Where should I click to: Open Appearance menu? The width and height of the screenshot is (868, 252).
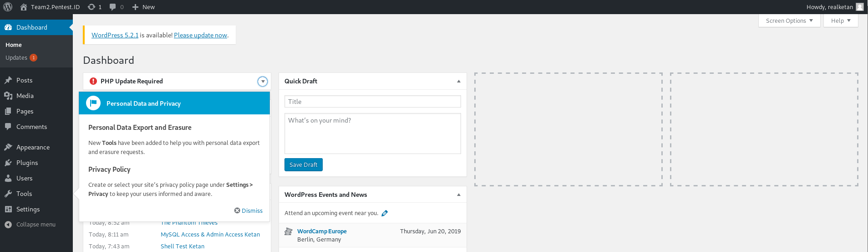pos(36,147)
